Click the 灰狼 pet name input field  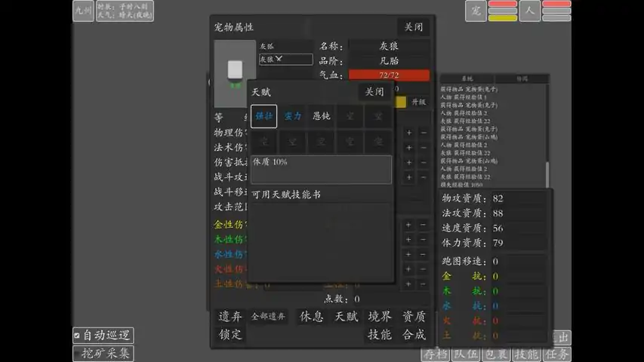[285, 59]
